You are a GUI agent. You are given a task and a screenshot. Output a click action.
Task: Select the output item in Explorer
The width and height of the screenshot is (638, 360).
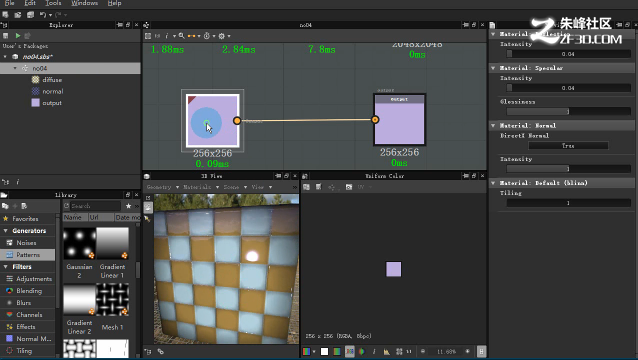52,103
